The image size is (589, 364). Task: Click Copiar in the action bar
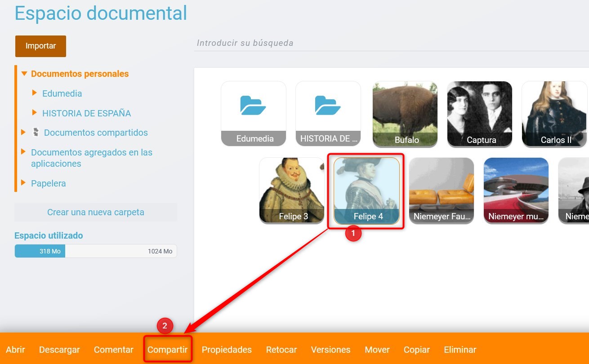tap(417, 350)
